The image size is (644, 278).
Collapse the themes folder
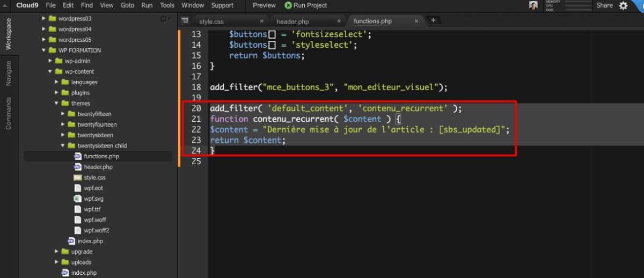click(57, 103)
